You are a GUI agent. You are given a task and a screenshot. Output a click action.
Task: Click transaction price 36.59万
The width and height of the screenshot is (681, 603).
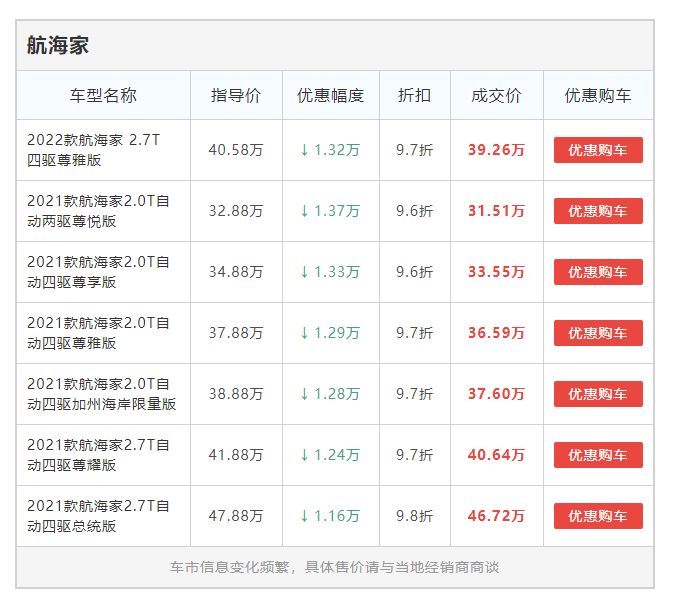(496, 333)
